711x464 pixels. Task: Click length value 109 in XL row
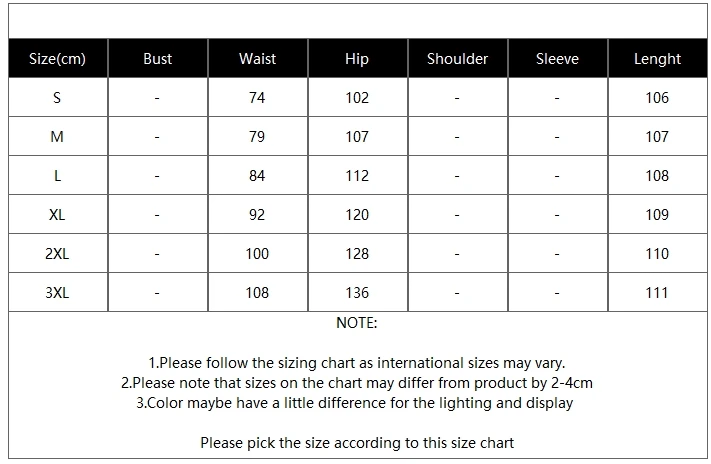point(657,215)
